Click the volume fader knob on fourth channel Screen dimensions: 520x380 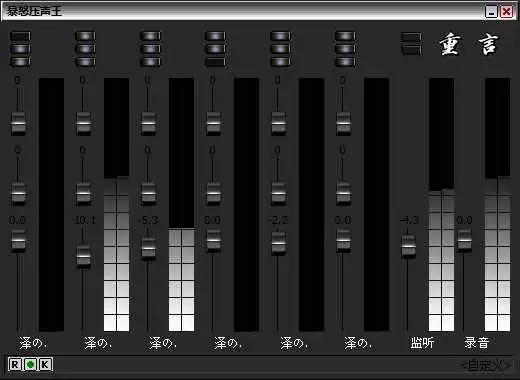[213, 240]
